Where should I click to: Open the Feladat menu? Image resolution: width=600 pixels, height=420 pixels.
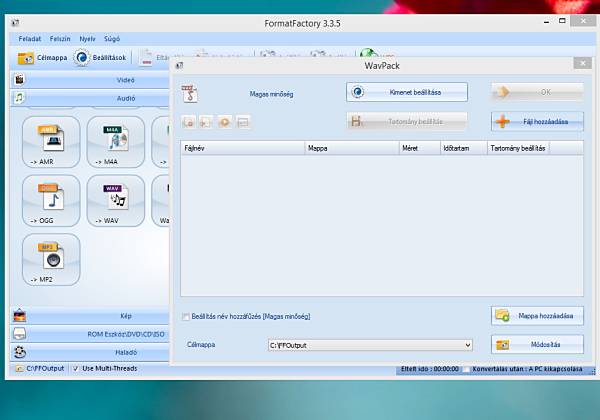29,39
